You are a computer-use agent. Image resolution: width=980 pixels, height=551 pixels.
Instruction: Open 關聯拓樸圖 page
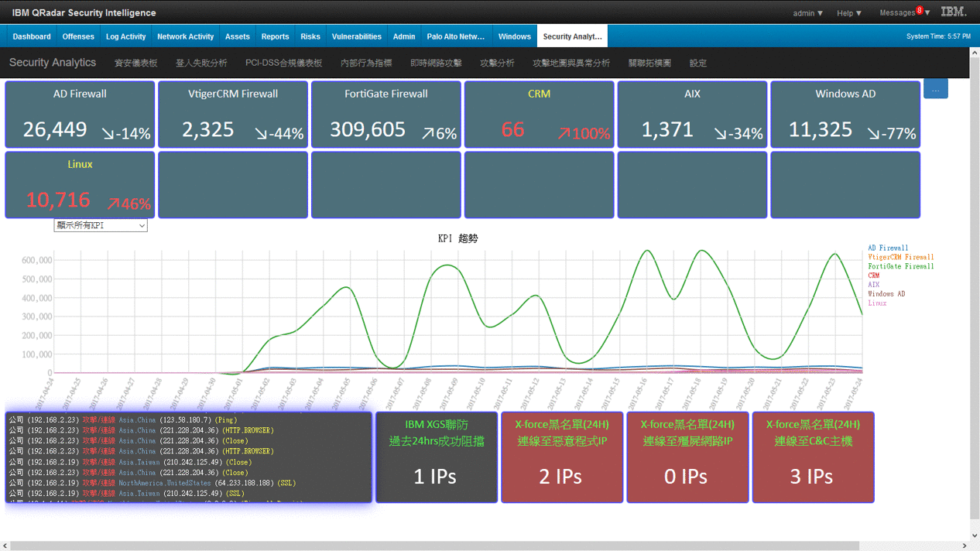pyautogui.click(x=649, y=63)
